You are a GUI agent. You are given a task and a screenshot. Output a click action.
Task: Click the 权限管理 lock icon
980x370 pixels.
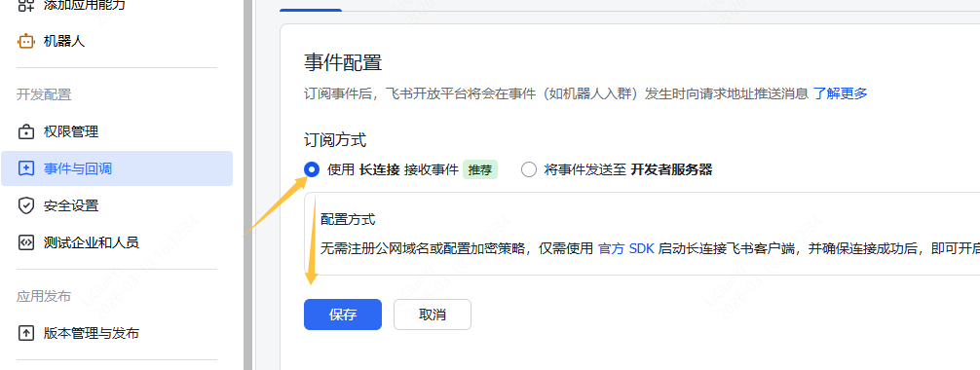tap(25, 131)
